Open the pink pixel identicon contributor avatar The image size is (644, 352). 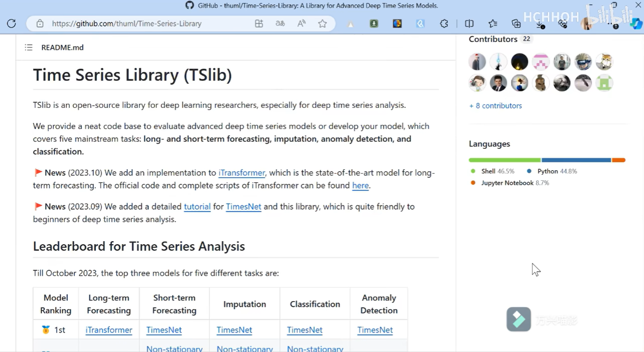tap(541, 62)
